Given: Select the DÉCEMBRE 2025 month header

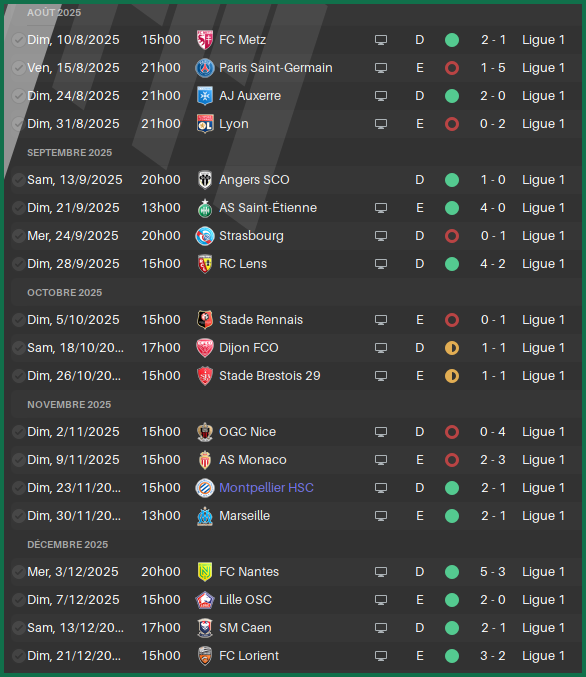Looking at the screenshot, I should click(x=68, y=544).
